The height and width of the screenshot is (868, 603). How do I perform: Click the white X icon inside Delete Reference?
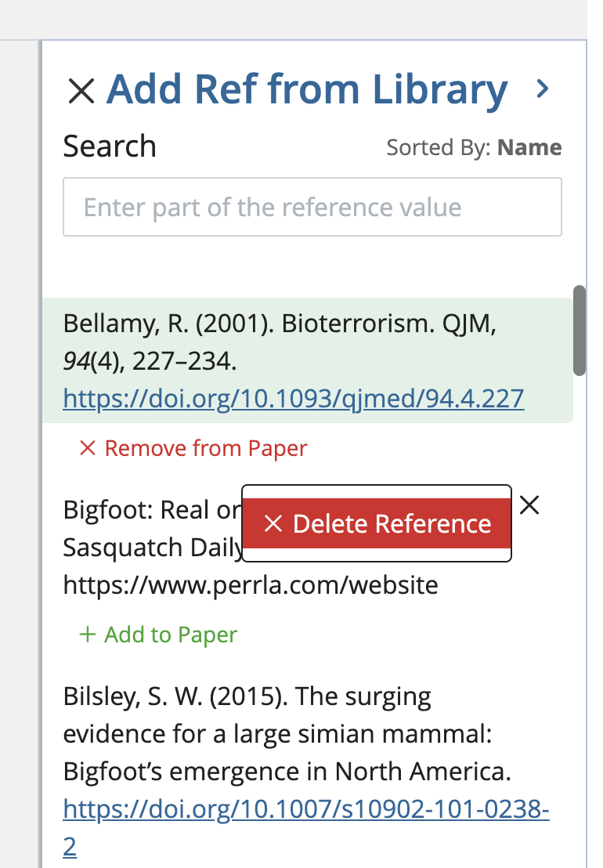click(x=273, y=524)
